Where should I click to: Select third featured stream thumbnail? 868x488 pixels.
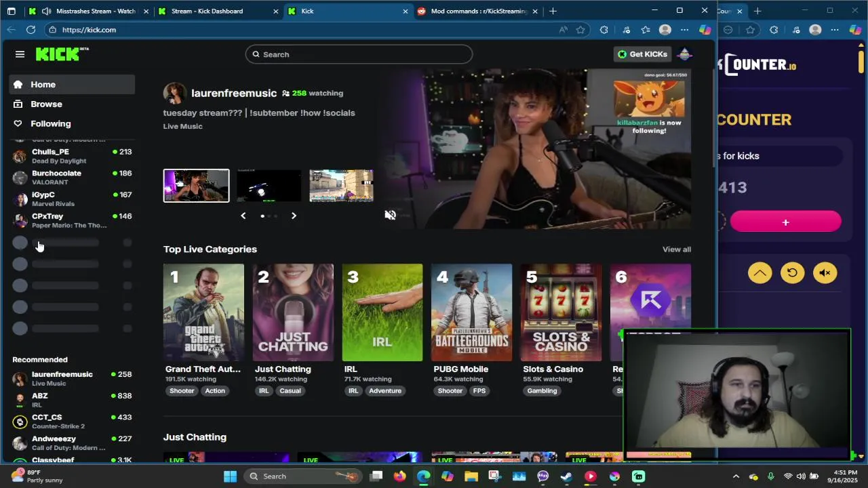pos(341,186)
